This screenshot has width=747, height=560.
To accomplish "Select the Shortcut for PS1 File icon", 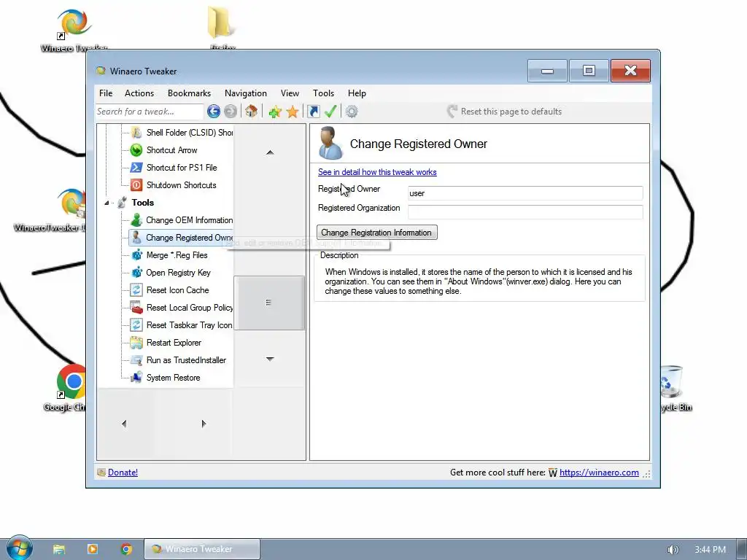I will [136, 168].
